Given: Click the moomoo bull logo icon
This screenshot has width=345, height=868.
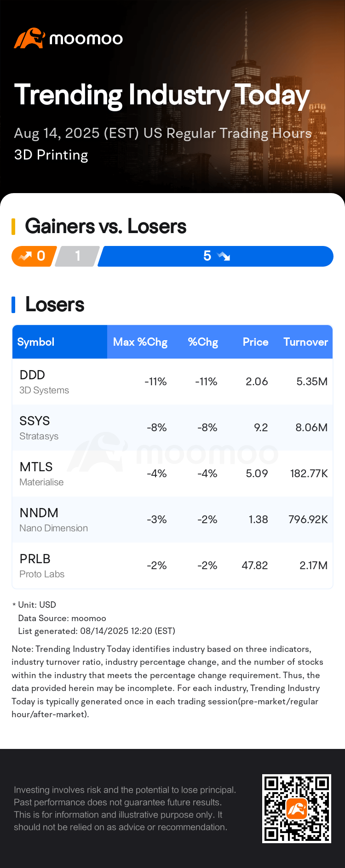Looking at the screenshot, I should point(29,38).
